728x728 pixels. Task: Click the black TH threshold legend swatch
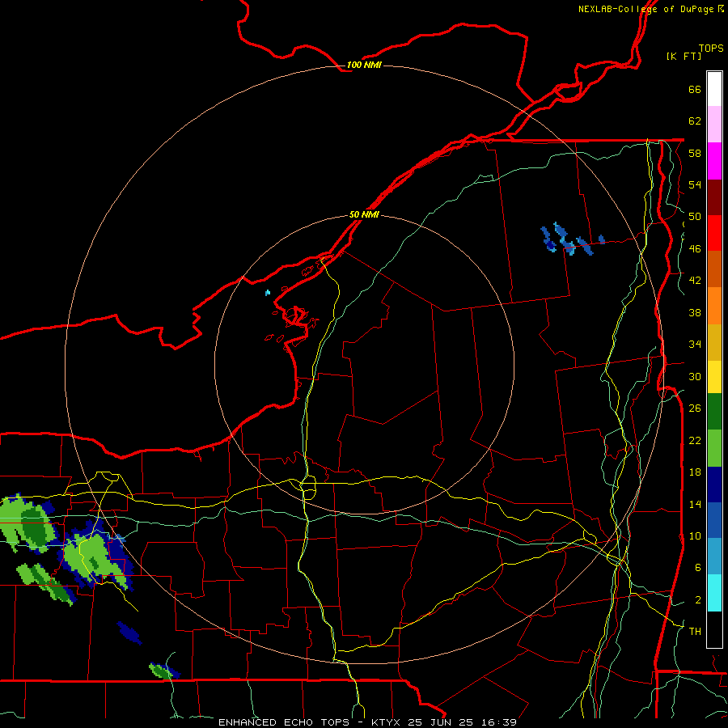click(x=714, y=629)
